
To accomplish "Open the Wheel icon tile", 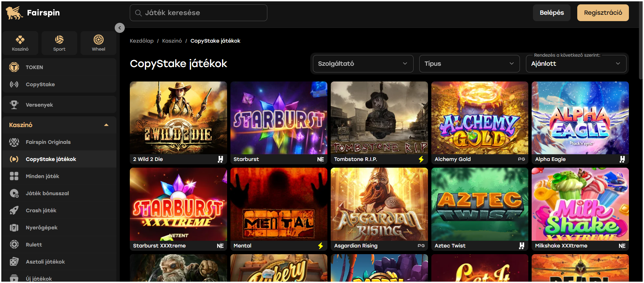I will pos(99,43).
